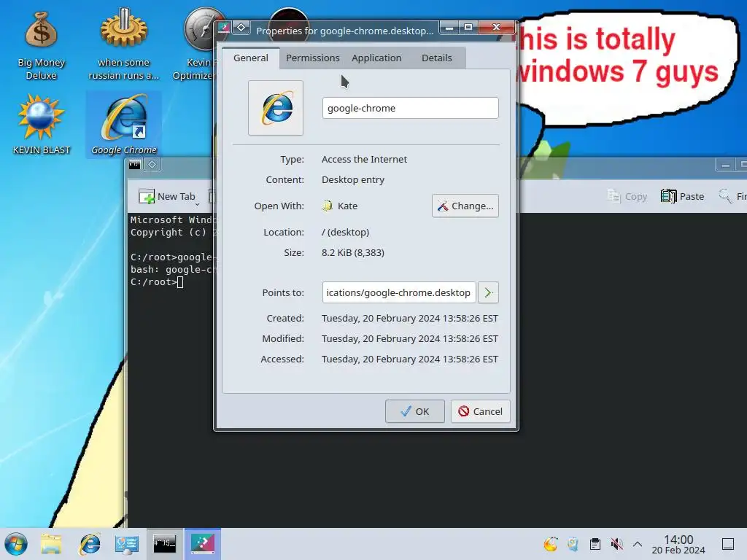The height and width of the screenshot is (560, 747).
Task: Click the Points to path field
Action: point(399,292)
